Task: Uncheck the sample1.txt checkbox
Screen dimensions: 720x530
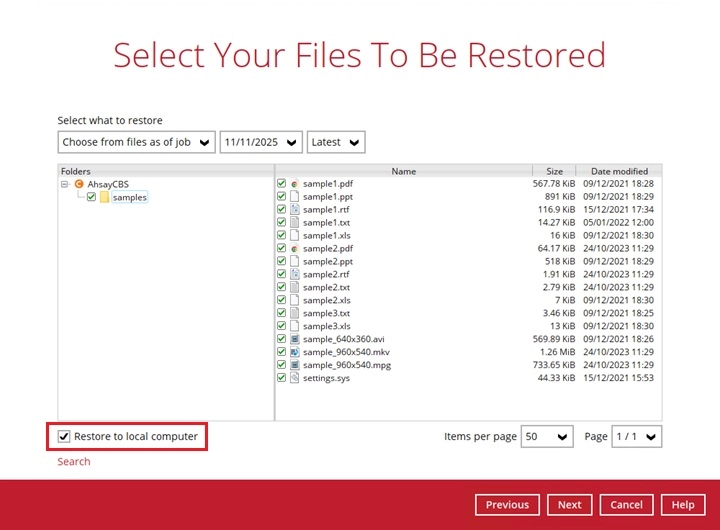Action: point(281,222)
